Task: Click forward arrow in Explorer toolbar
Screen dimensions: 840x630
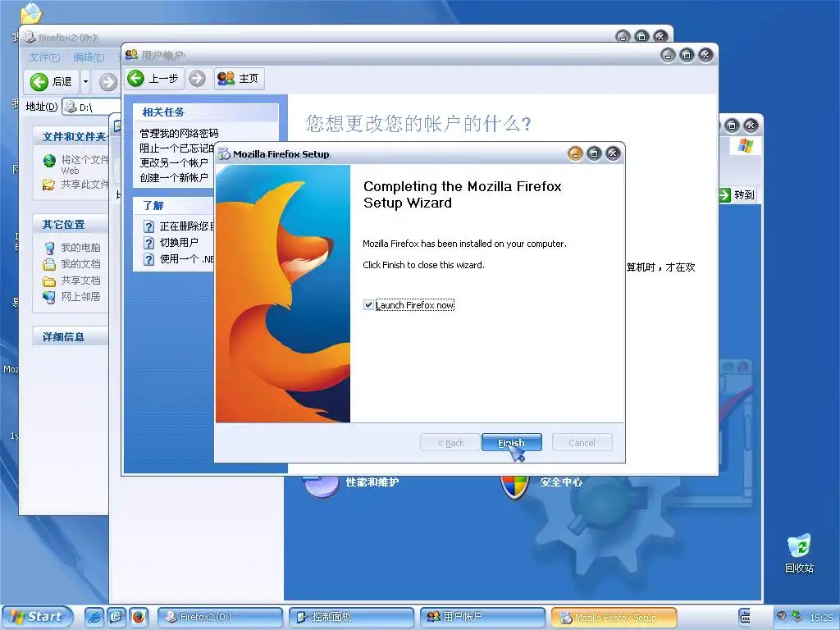Action: [x=107, y=82]
